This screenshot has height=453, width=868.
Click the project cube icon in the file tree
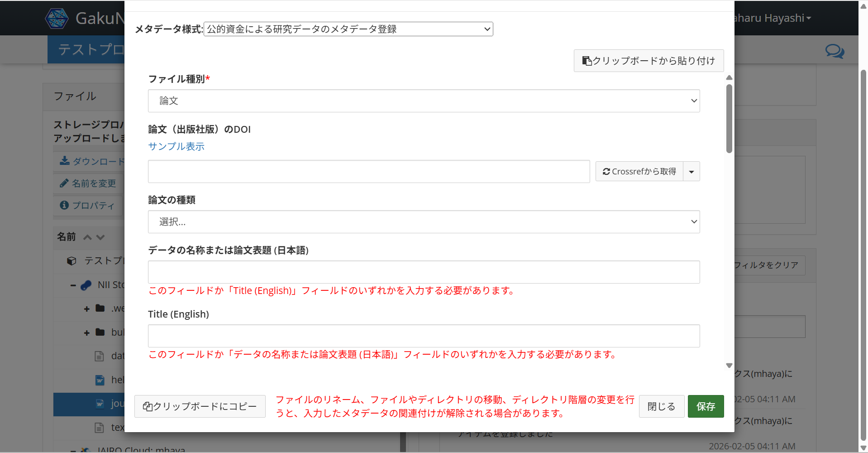coord(71,260)
